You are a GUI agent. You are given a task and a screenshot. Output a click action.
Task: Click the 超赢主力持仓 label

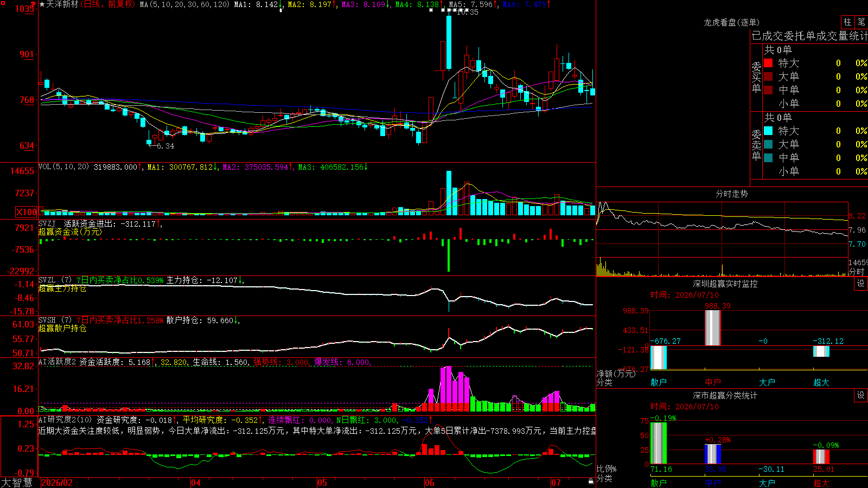tap(62, 288)
